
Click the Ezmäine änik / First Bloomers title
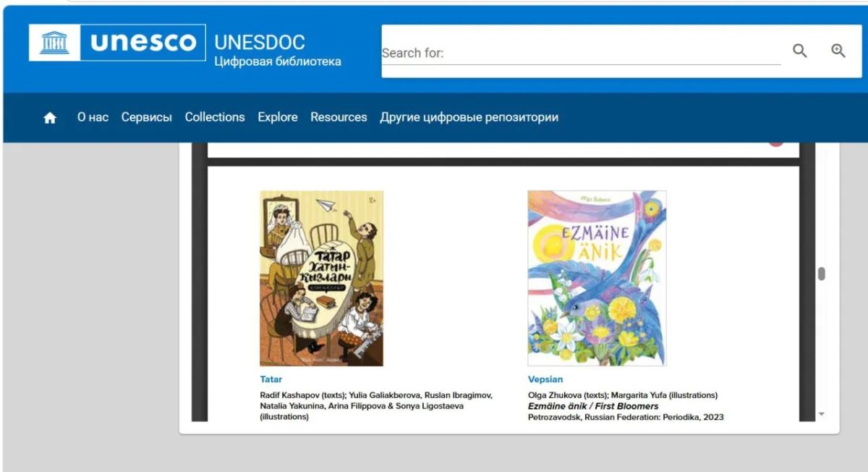click(594, 406)
